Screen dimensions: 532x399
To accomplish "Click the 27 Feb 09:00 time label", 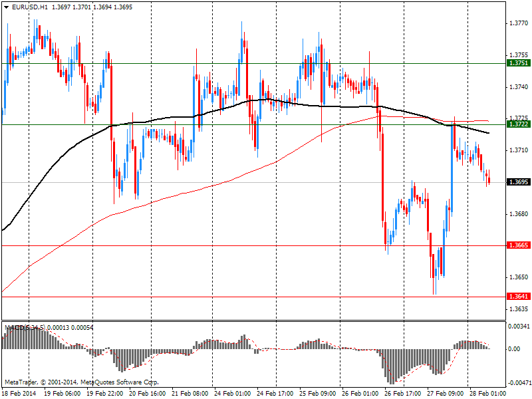I will 446,394.
